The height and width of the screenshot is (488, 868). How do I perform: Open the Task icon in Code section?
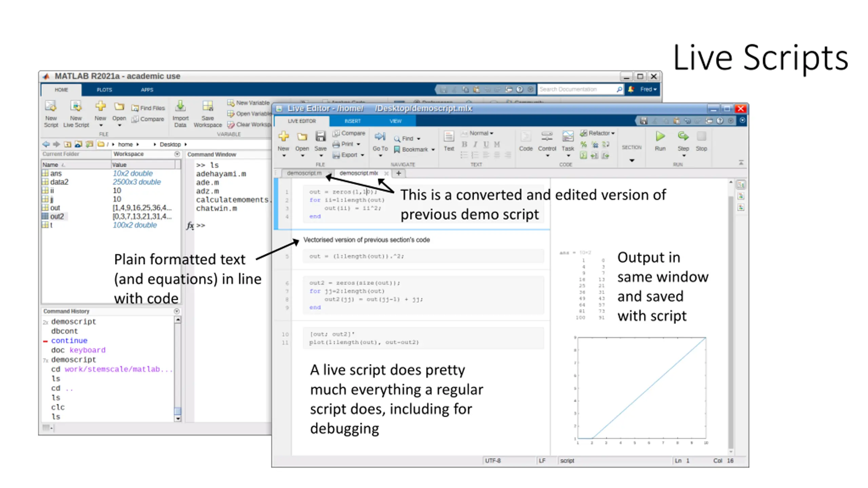click(x=568, y=137)
